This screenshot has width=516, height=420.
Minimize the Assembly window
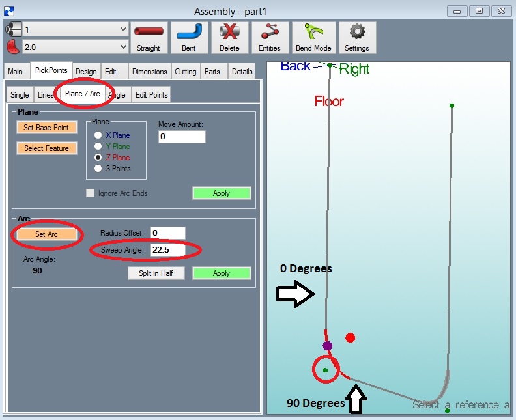(457, 11)
